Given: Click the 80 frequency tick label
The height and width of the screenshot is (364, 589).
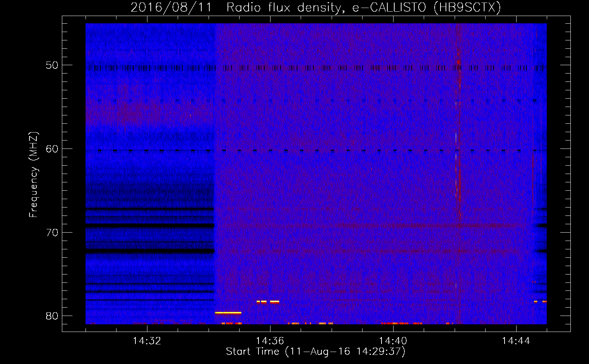Looking at the screenshot, I should click(x=52, y=316).
